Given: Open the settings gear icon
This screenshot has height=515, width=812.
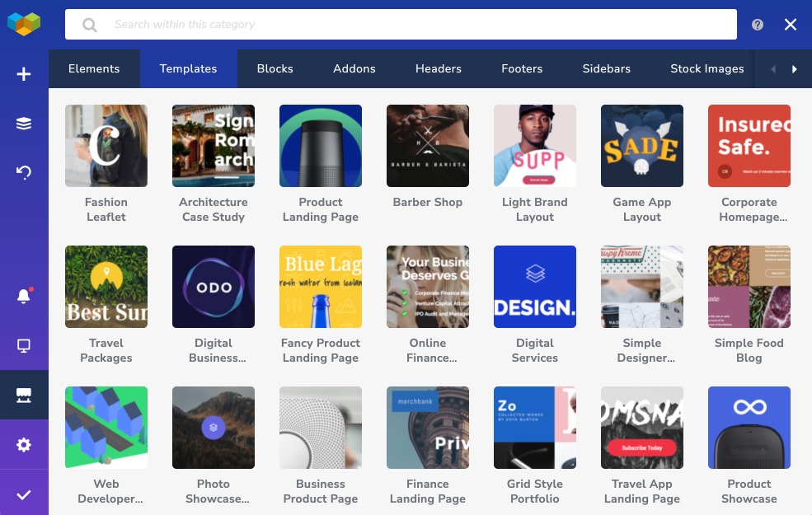Looking at the screenshot, I should tap(24, 445).
